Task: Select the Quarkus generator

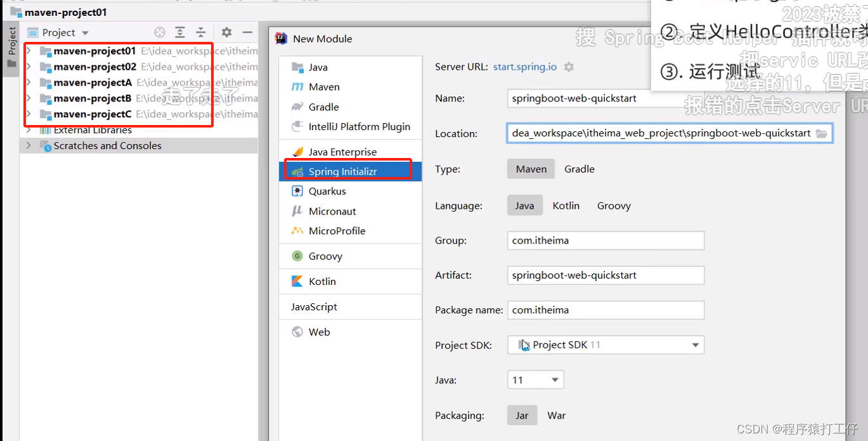Action: (x=351, y=191)
